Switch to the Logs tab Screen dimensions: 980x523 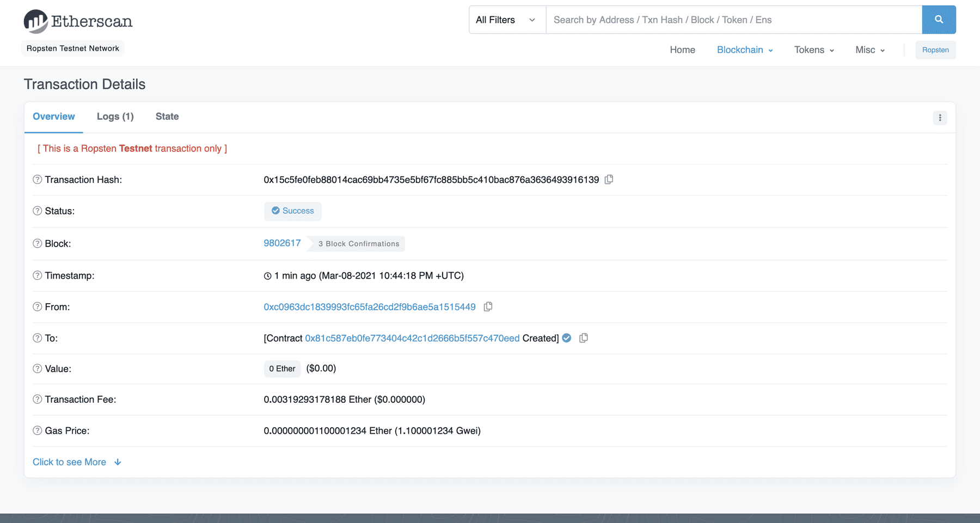click(115, 116)
